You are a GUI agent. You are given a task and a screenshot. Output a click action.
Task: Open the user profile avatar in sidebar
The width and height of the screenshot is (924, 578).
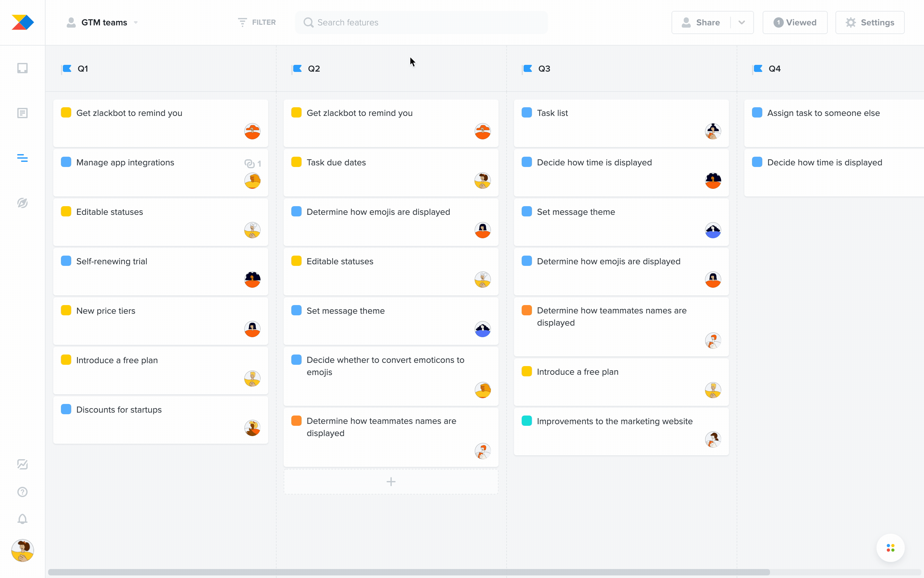point(22,550)
